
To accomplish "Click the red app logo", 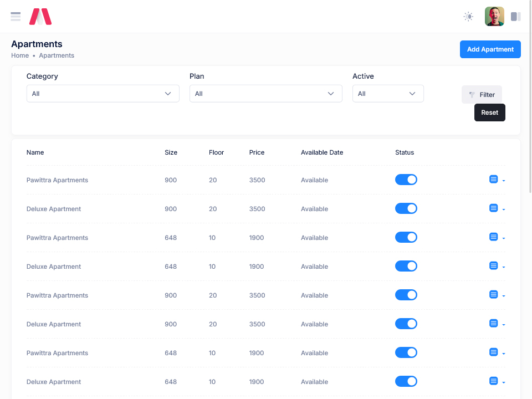I will (40, 17).
